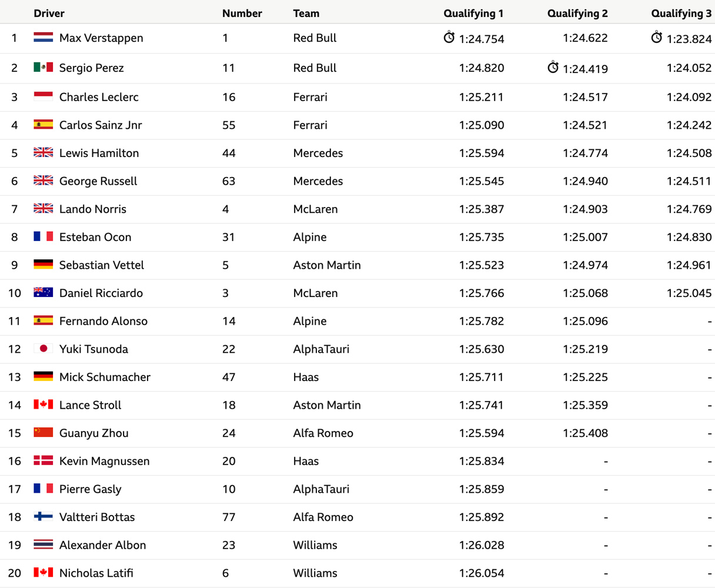Click the Netherlands flag next to Max Verstappen

(x=44, y=38)
